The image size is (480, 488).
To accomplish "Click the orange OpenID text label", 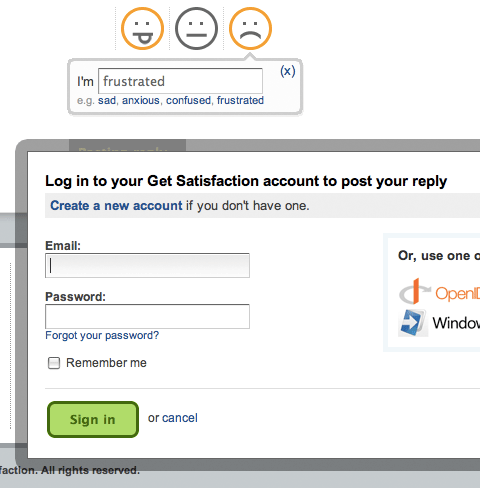I will click(x=457, y=293).
